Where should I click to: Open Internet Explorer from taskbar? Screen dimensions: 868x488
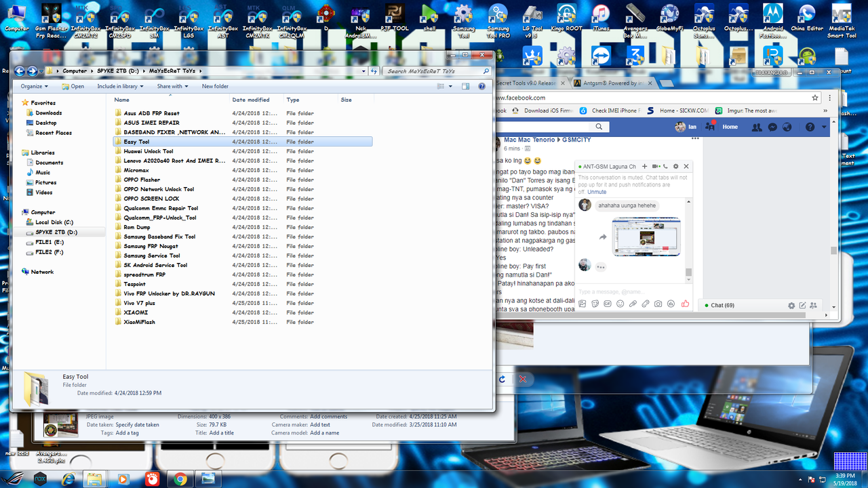coord(68,479)
